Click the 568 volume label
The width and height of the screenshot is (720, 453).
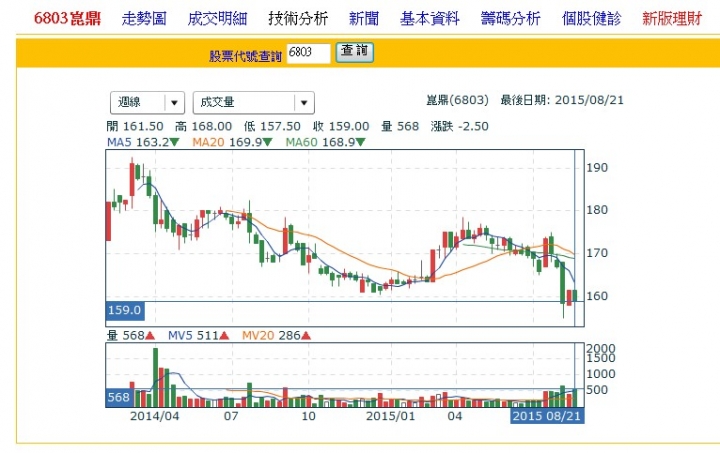tap(119, 397)
